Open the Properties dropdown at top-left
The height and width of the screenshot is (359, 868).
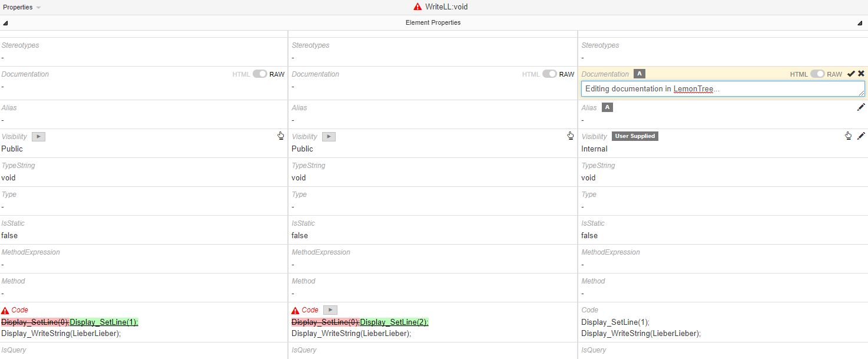pos(22,8)
